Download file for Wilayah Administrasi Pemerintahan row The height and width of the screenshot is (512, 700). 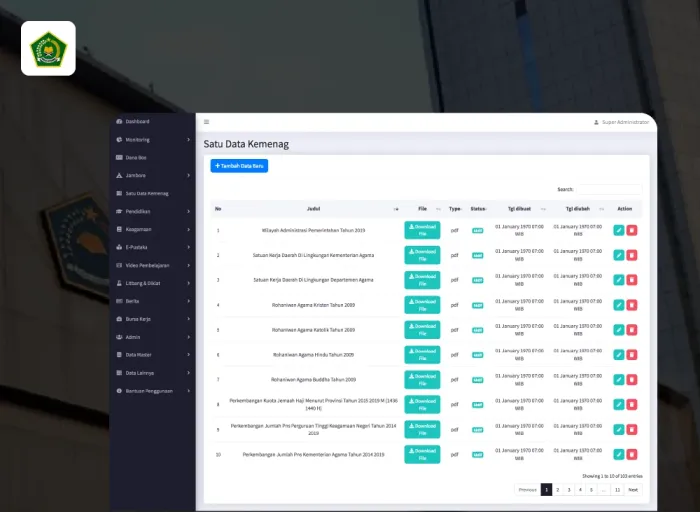pos(422,230)
